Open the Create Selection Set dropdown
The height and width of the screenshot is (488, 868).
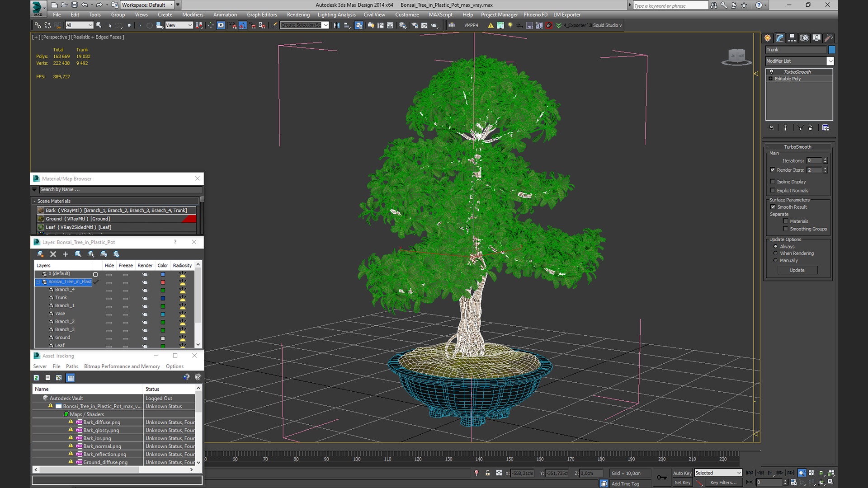point(304,25)
